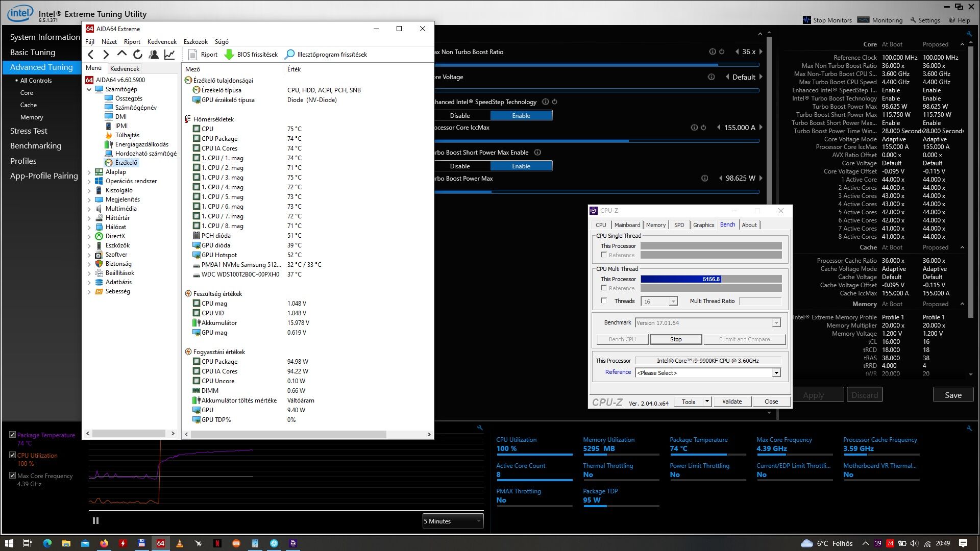This screenshot has height=551, width=980.
Task: Click Close button in CPU-Z
Action: (x=771, y=402)
